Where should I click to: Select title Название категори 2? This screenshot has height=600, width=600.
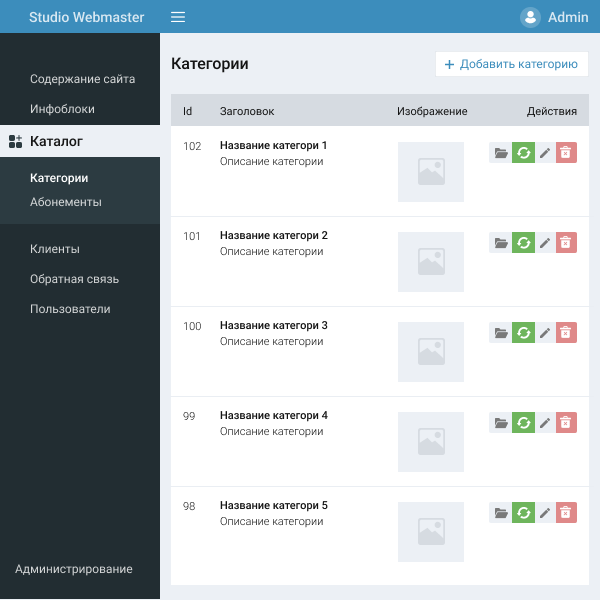pyautogui.click(x=274, y=235)
